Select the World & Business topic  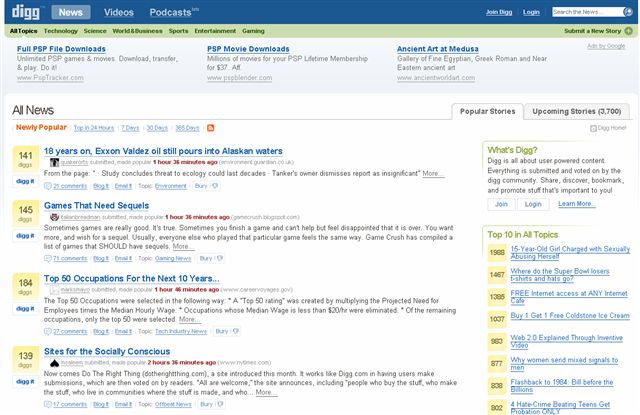pyautogui.click(x=137, y=31)
